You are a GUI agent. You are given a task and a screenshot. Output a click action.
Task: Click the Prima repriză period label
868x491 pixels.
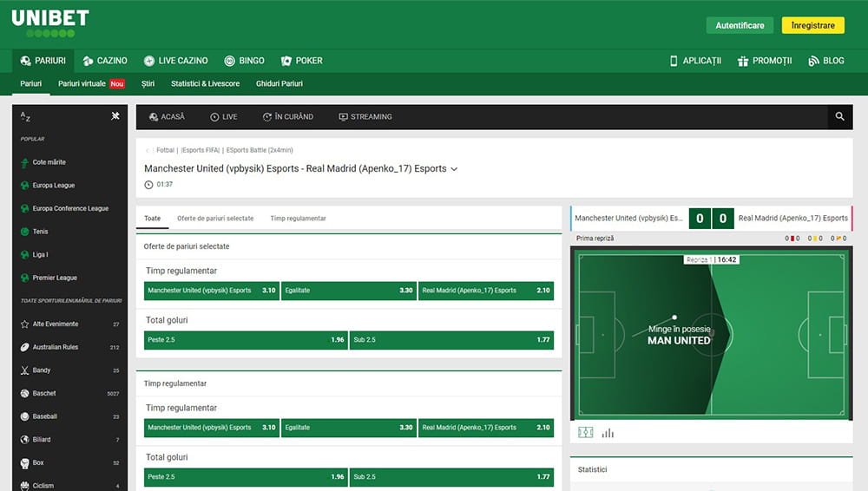pyautogui.click(x=595, y=239)
